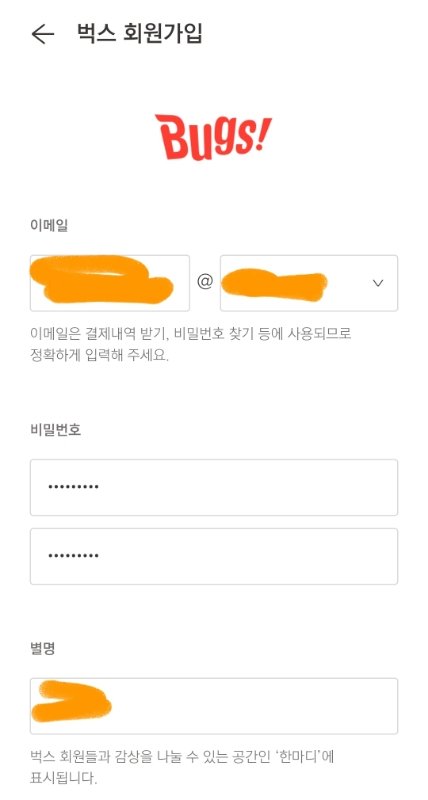The image size is (428, 800).
Task: Click masked dots in second password box
Action: (73, 556)
